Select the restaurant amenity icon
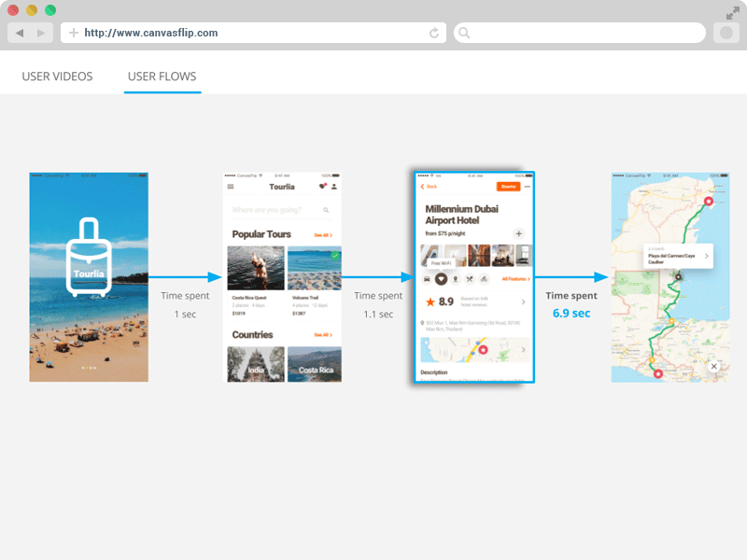 [x=469, y=279]
